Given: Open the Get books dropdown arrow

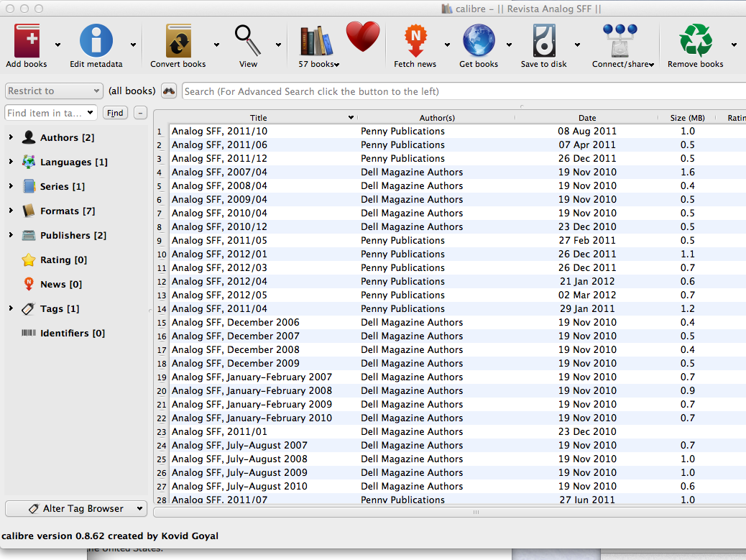Looking at the screenshot, I should point(509,45).
